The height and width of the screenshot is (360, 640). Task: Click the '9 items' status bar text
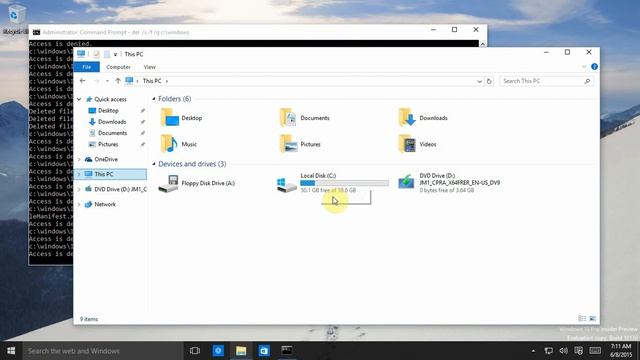(x=89, y=319)
